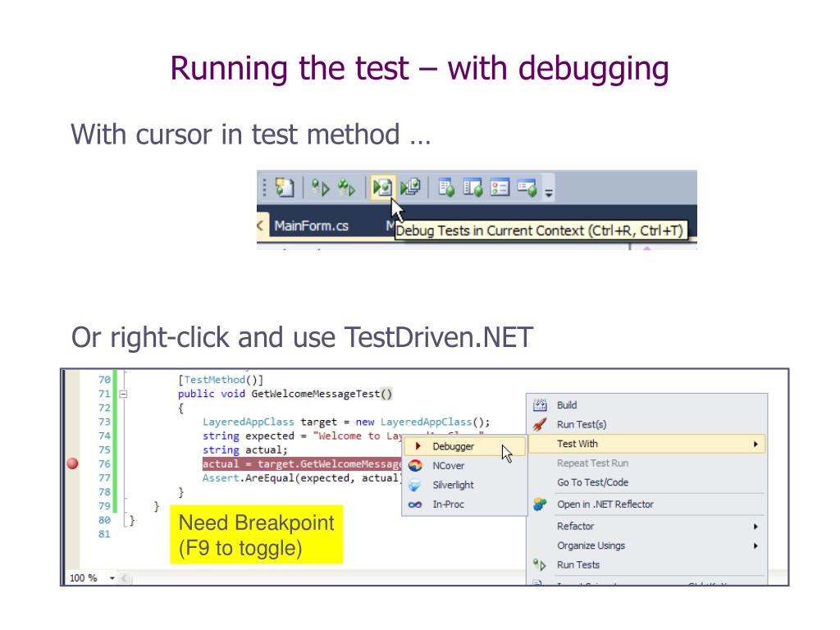Expand the Test With submenu arrow
Image resolution: width=840 pixels, height=630 pixels.
pos(756,444)
